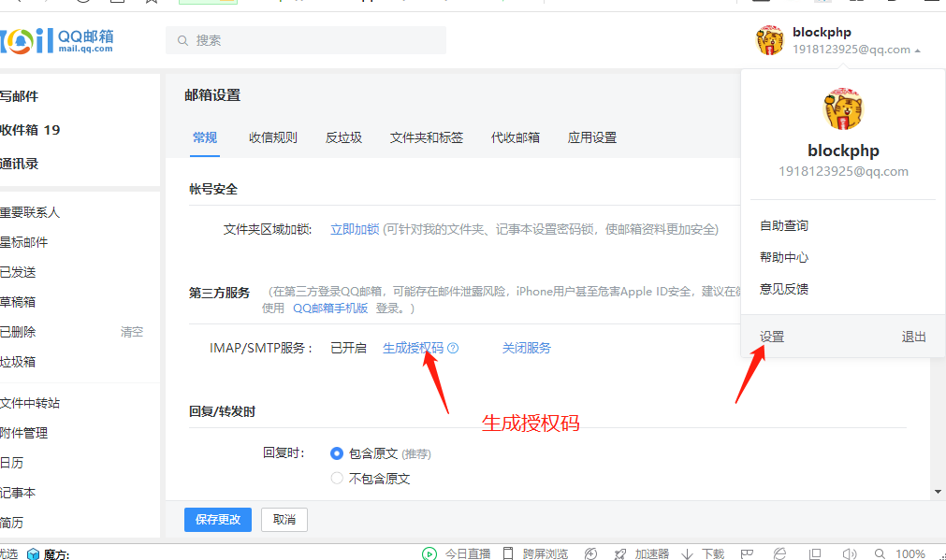The height and width of the screenshot is (560, 946).
Task: Open 收件箱 19 in the sidebar
Action: click(x=30, y=130)
